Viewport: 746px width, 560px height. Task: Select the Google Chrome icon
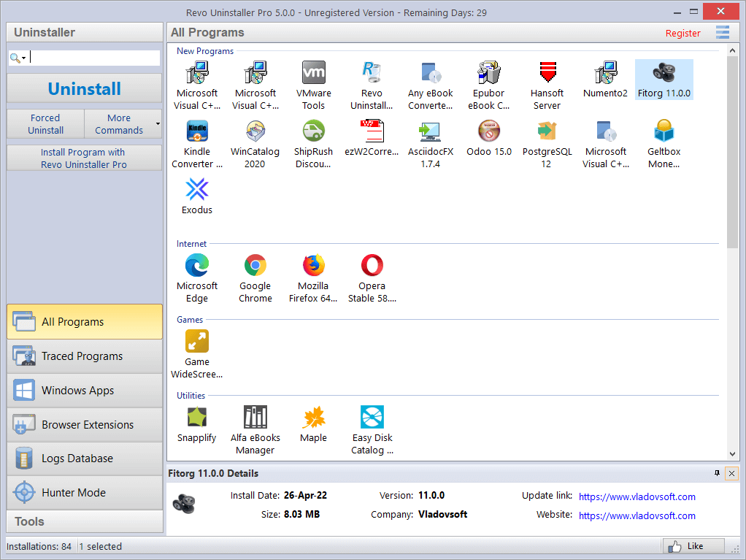pyautogui.click(x=255, y=266)
